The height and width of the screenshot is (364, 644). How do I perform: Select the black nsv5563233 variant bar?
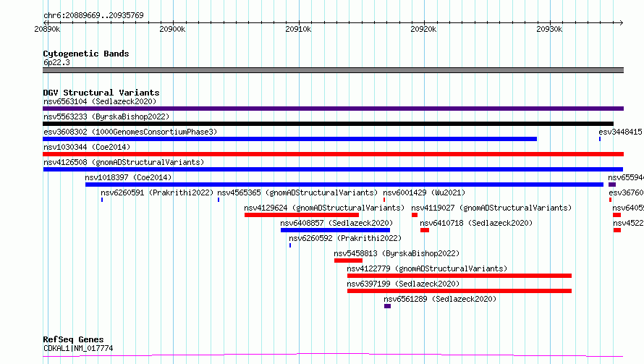coord(329,124)
